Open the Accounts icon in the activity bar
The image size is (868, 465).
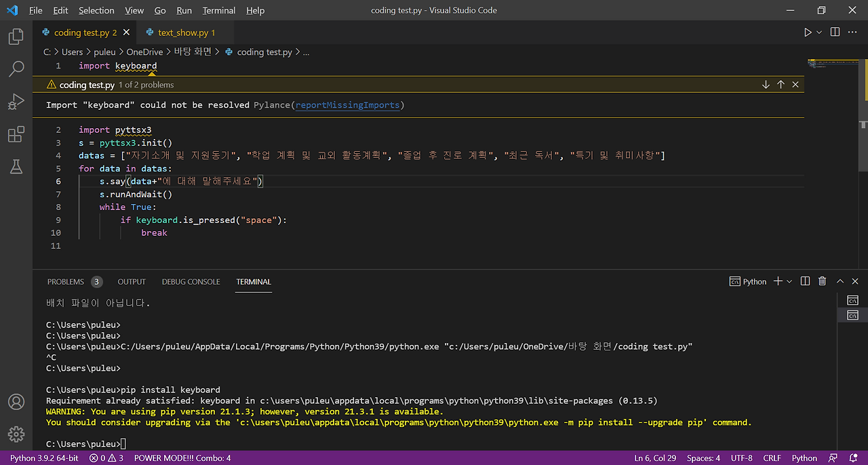(16, 401)
